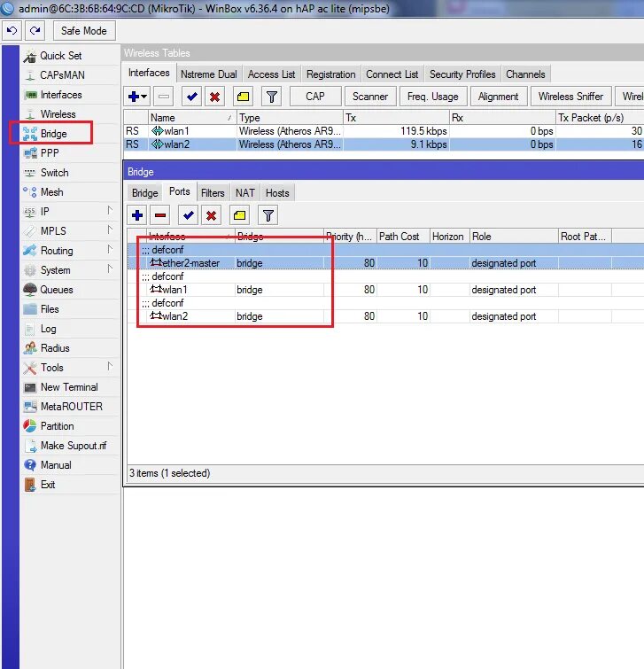Click the disable red X in Wireless Tables toolbar

[215, 97]
